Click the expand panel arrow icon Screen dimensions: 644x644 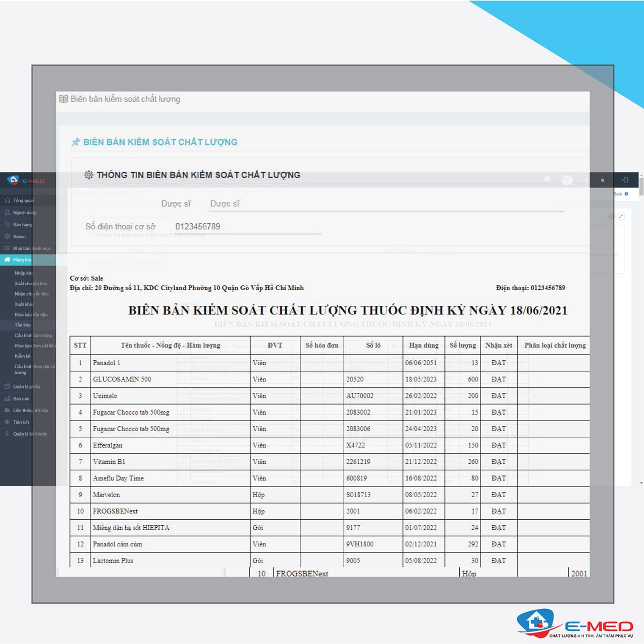(x=621, y=216)
